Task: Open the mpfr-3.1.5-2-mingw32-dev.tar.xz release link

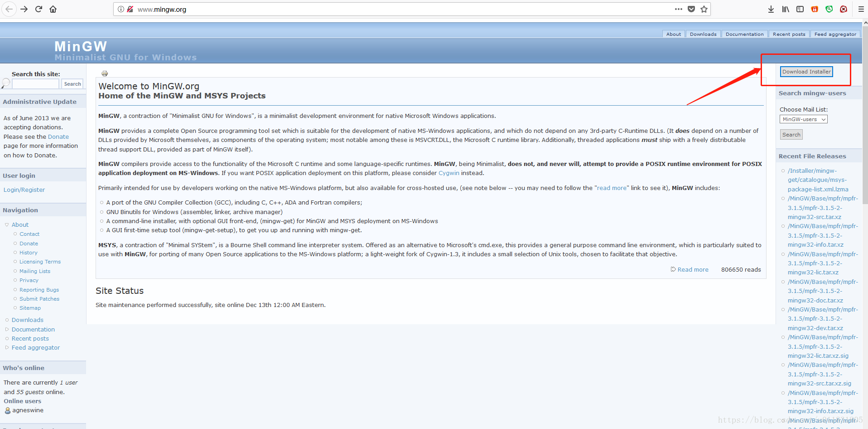Action: click(823, 319)
